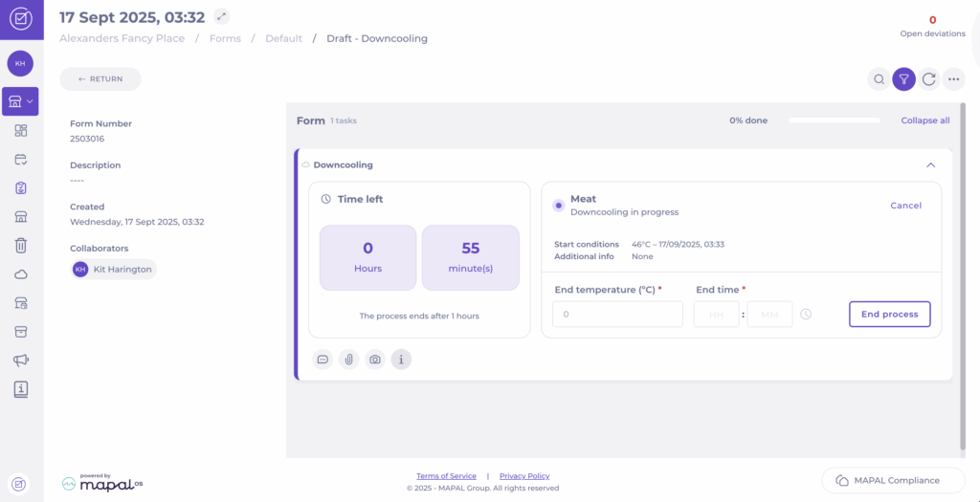Image resolution: width=980 pixels, height=502 pixels.
Task: Attach a file using the paperclip icon
Action: click(x=349, y=360)
